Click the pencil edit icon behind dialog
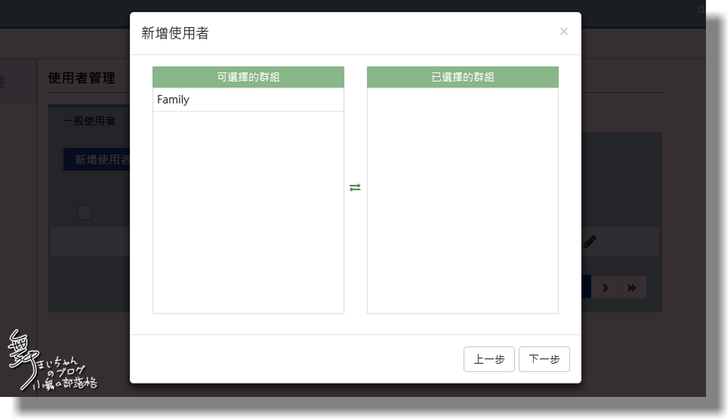Viewport: 728px width, 419px height. 590,241
